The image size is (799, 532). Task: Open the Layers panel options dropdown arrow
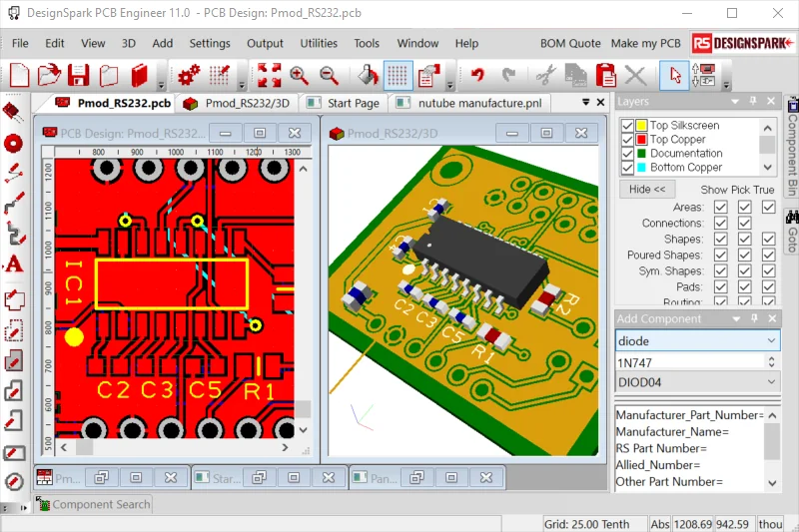click(x=735, y=102)
